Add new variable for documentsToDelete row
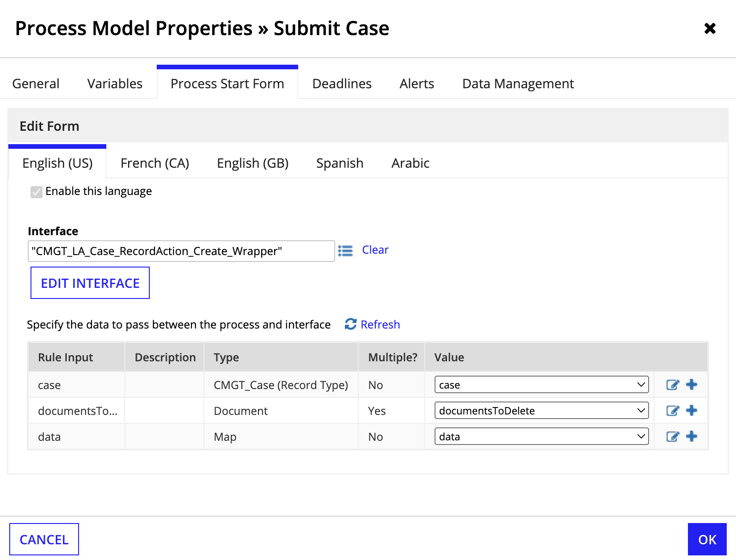This screenshot has height=560, width=736. (x=692, y=410)
